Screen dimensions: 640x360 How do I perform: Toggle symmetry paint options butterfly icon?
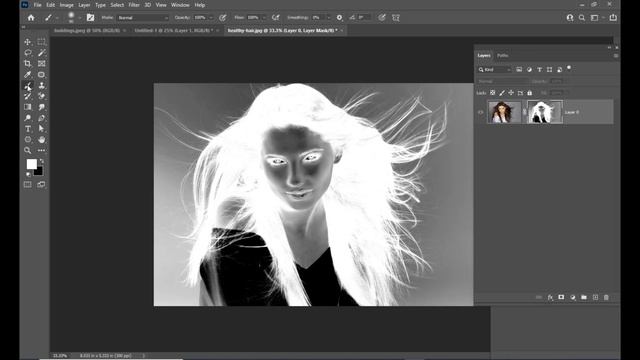coord(396,18)
